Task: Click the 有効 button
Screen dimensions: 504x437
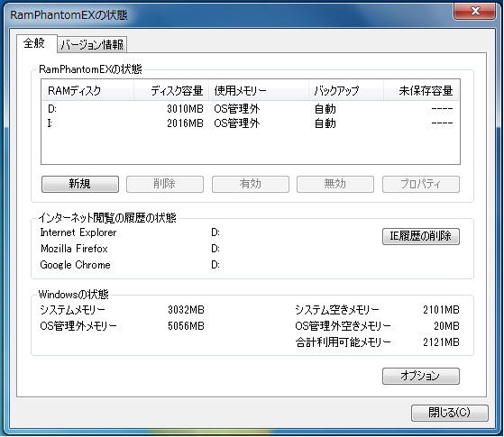Action: [x=251, y=184]
